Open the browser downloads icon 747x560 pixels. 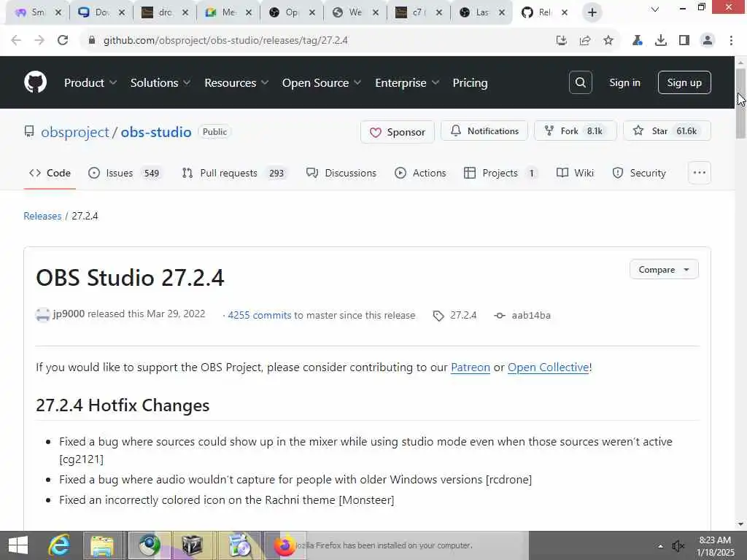tap(661, 41)
